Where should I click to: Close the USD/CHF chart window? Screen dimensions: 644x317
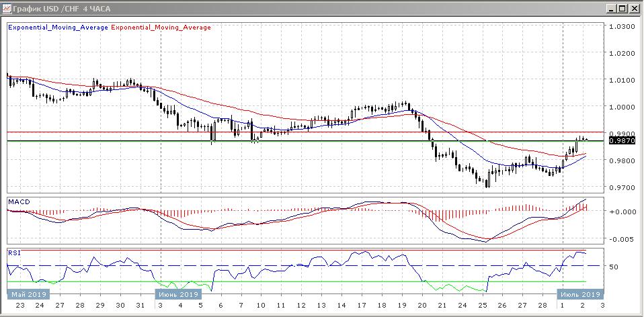pyautogui.click(x=635, y=9)
